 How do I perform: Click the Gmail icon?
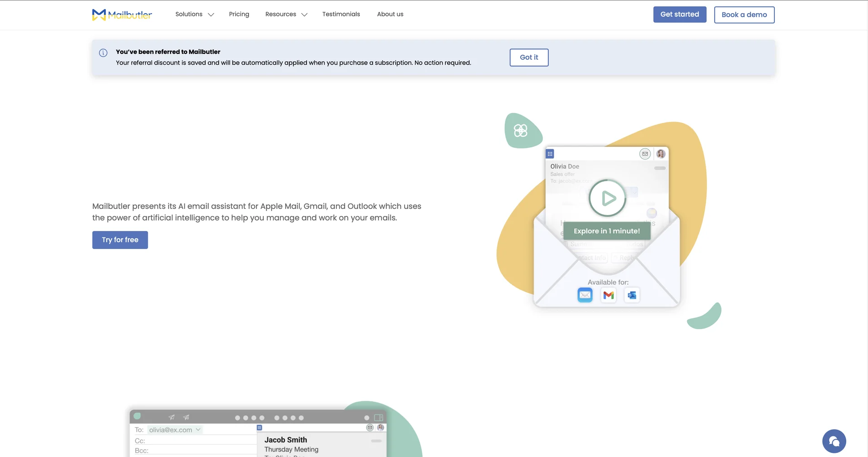coord(609,295)
